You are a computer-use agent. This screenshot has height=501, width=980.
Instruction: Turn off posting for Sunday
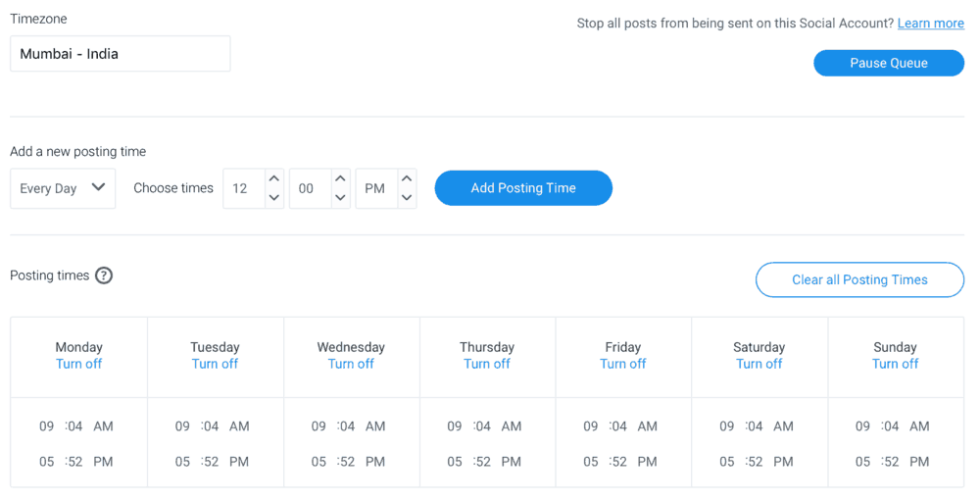895,364
